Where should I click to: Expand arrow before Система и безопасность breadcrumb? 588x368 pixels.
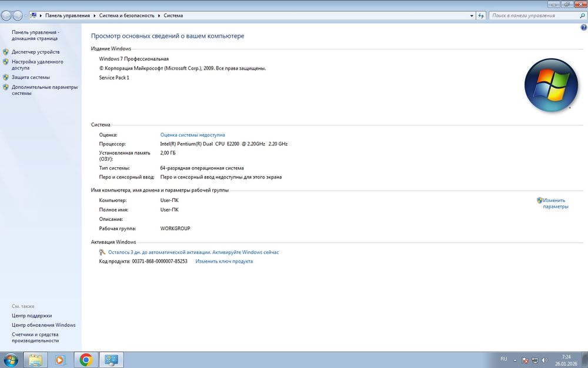click(x=95, y=16)
